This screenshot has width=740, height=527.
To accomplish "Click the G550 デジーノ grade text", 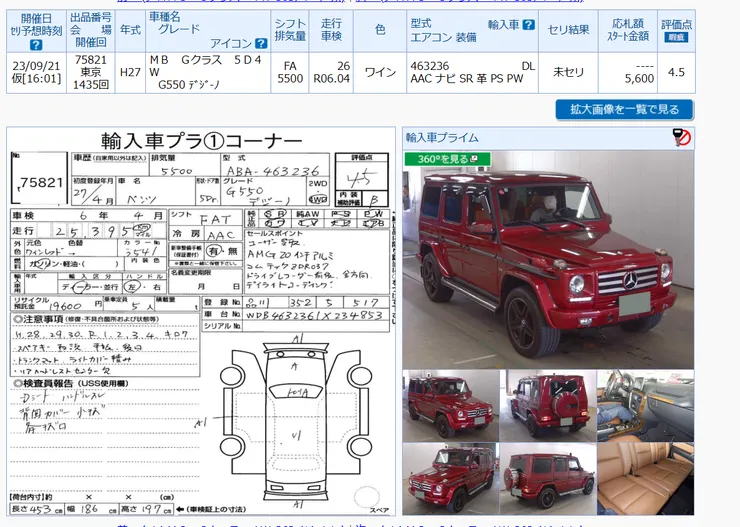I will pos(189,85).
